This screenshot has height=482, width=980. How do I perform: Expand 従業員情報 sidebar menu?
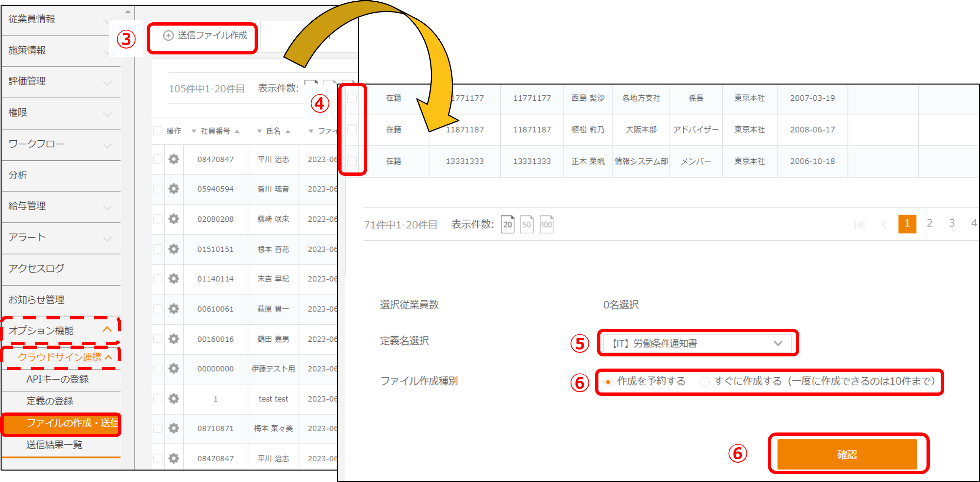point(61,19)
